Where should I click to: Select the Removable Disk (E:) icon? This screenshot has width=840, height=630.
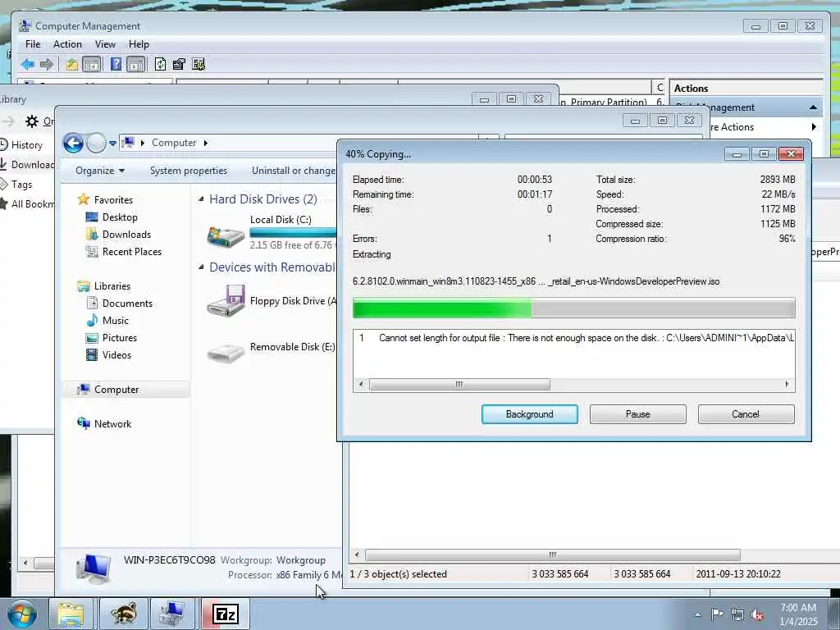click(226, 353)
